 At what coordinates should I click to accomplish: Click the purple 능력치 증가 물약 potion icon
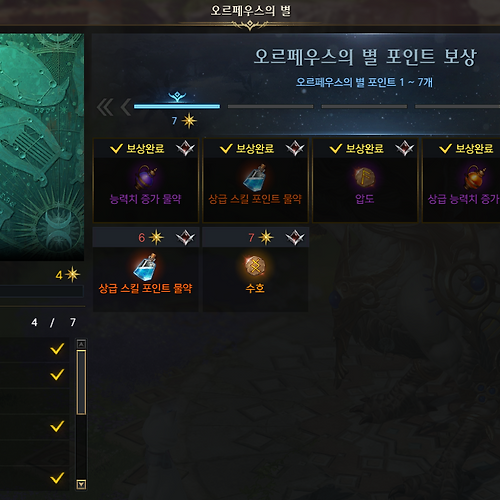pyautogui.click(x=146, y=178)
